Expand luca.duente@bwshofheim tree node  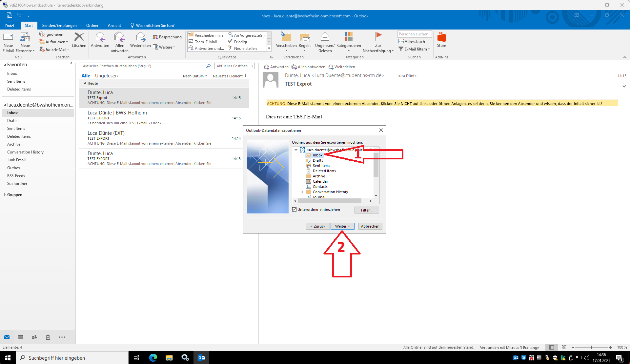[x=296, y=150]
